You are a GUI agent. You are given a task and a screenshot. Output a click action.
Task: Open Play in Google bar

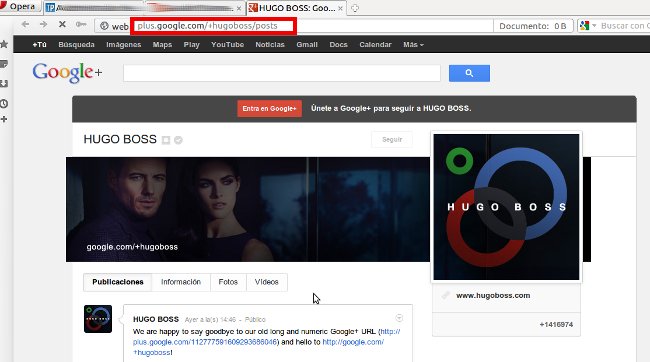point(192,44)
